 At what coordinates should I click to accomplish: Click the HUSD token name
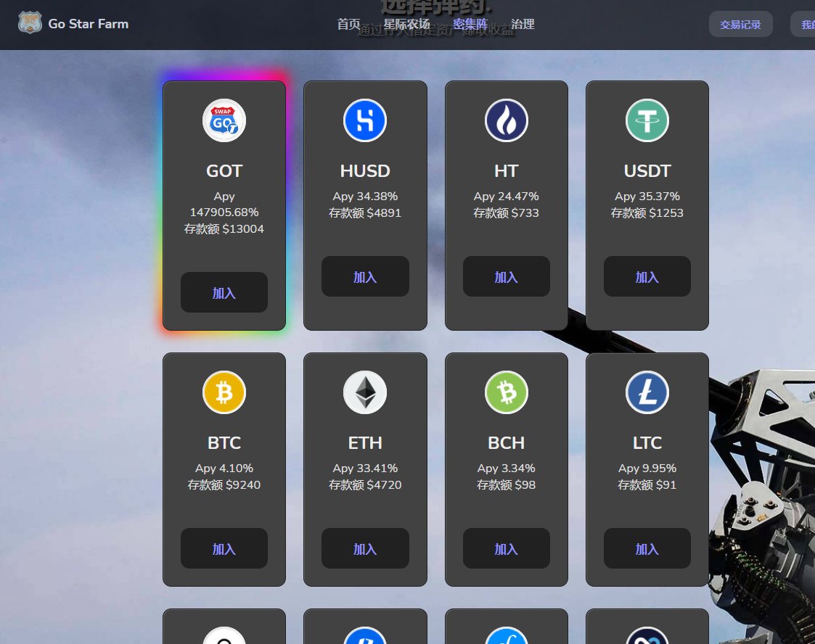(365, 171)
